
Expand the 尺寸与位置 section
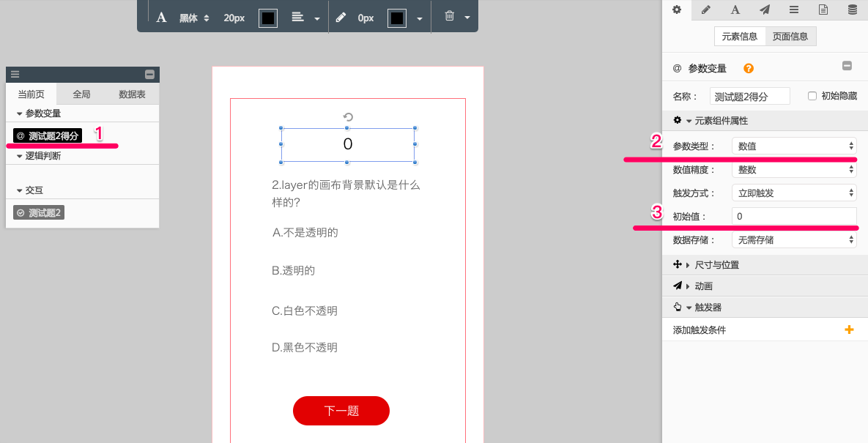718,265
